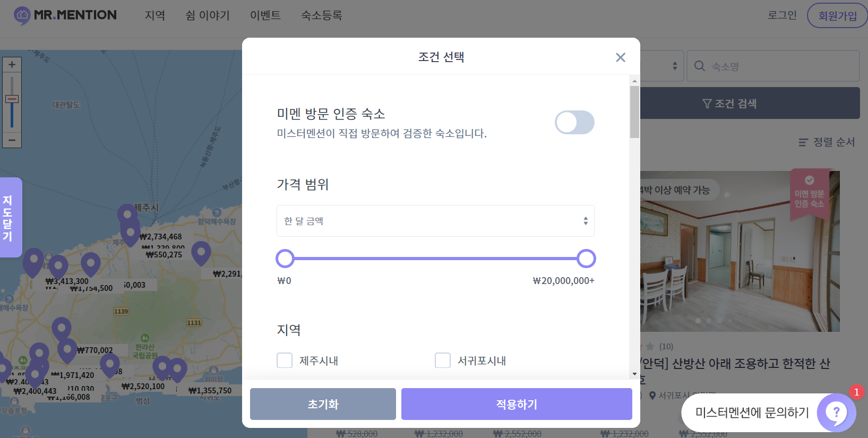
Task: Click the map zoom level slider
Action: 12,99
